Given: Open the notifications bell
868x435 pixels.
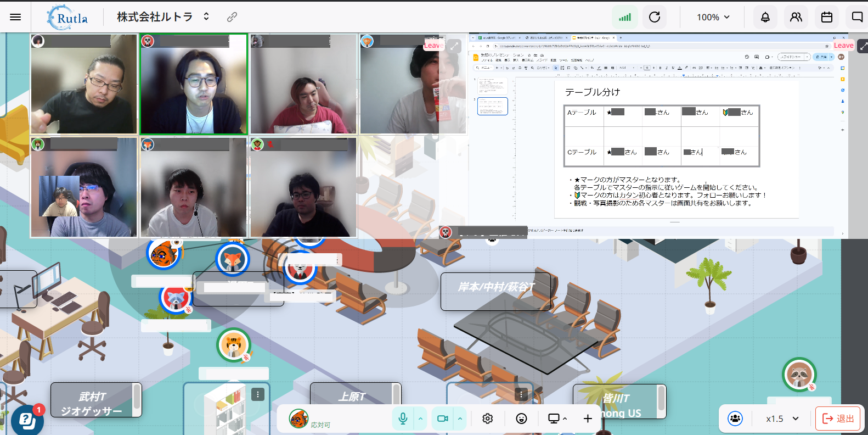Looking at the screenshot, I should tap(765, 17).
